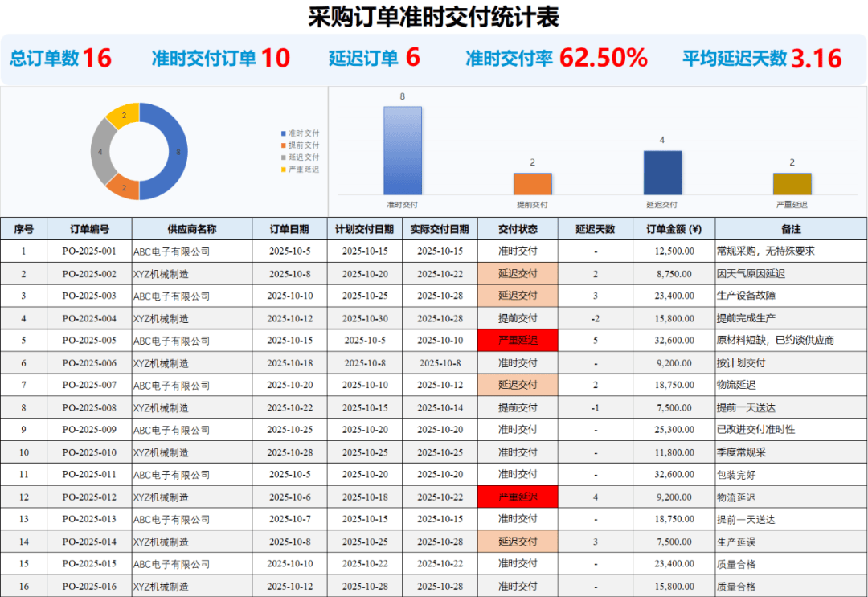This screenshot has width=868, height=597.
Task: Click the 准时交付率 62.50% indicator
Action: click(x=556, y=58)
